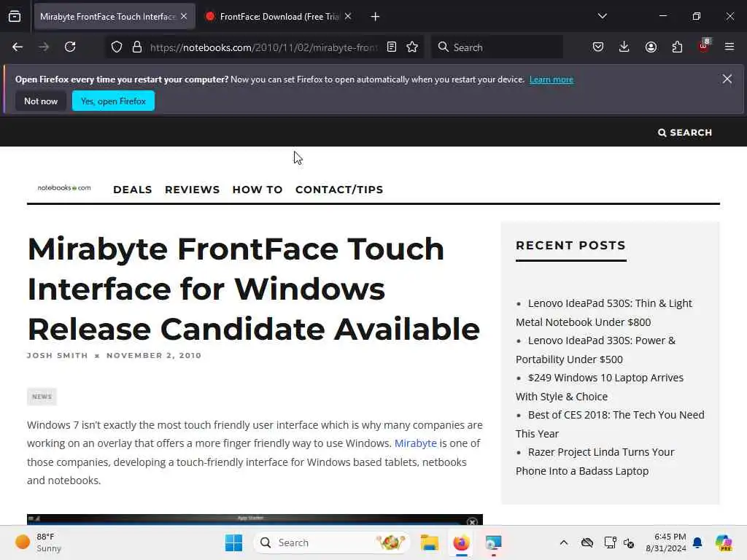Screen dimensions: 747x560
Task: Open Extensions puzzle icon
Action: (677, 47)
